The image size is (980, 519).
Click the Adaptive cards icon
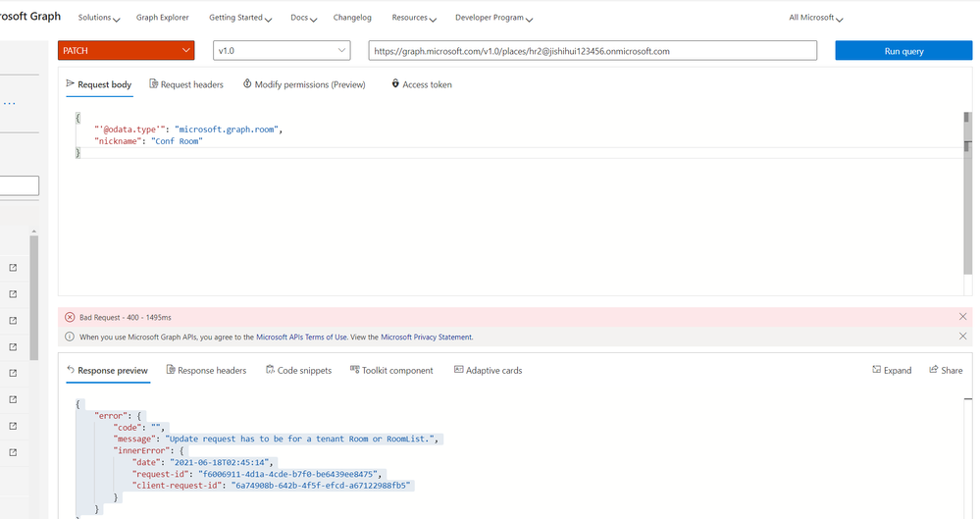coord(458,369)
